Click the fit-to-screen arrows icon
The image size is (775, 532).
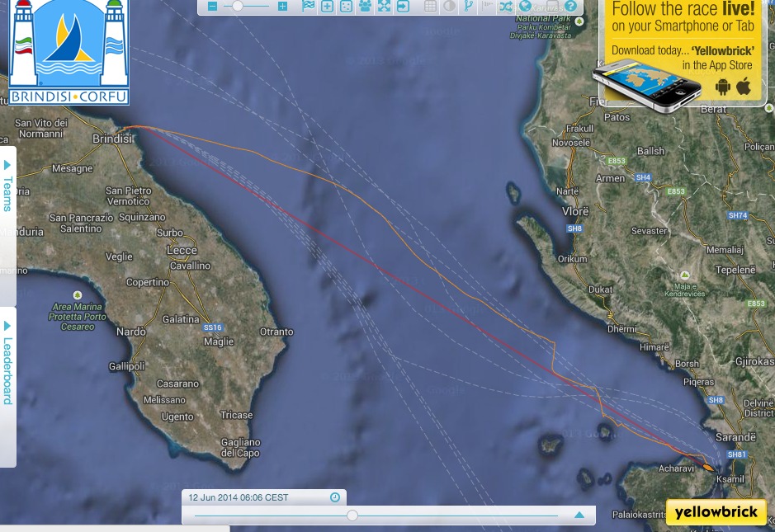coord(385,7)
